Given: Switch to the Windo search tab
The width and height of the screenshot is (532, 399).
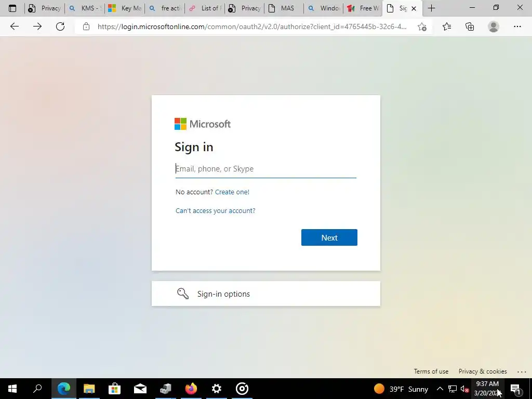Looking at the screenshot, I should pyautogui.click(x=324, y=8).
